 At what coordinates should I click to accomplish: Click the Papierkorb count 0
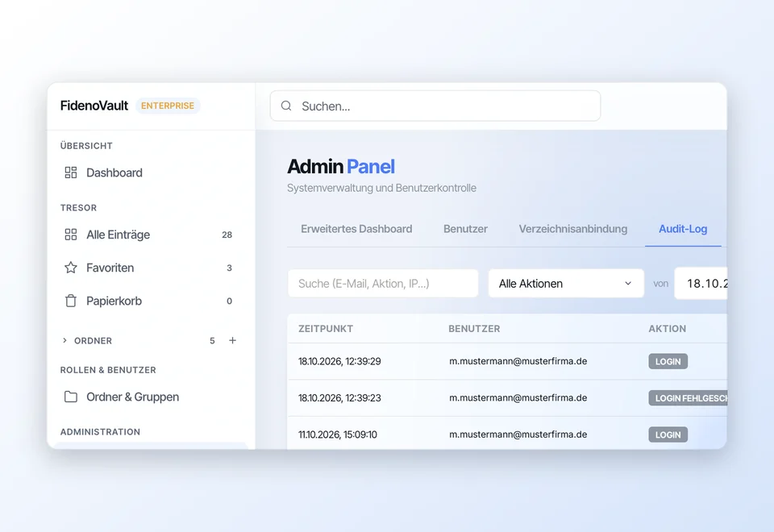229,301
